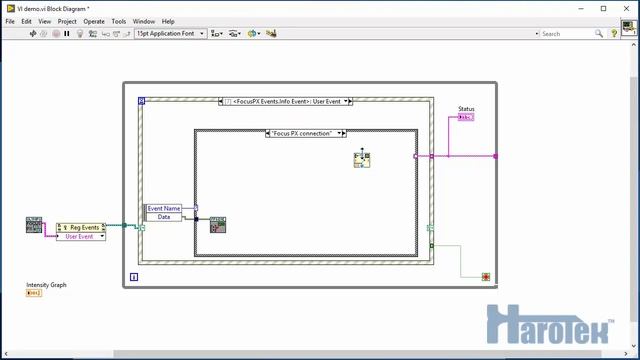This screenshot has width=640, height=360.
Task: Click the Step Out button
Action: (x=127, y=34)
